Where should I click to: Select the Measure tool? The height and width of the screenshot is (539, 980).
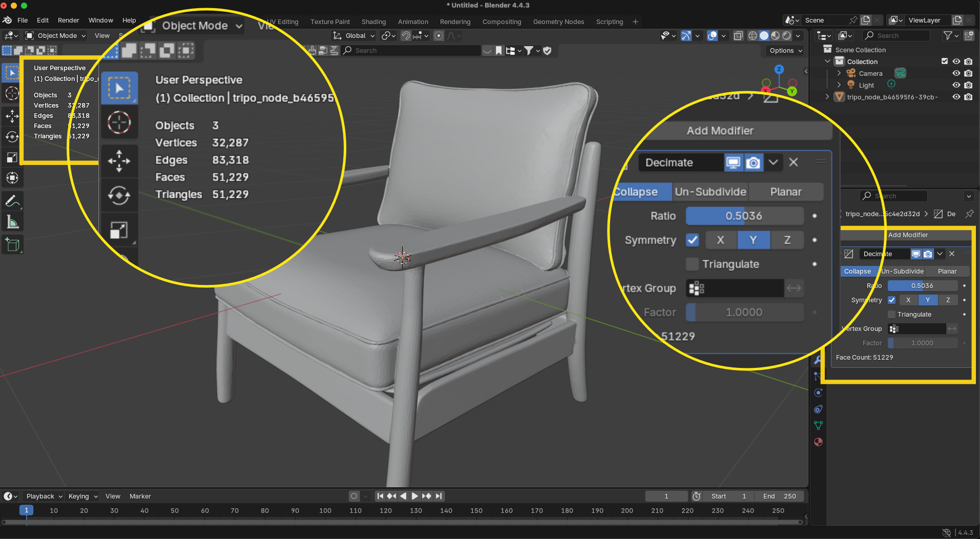tap(12, 222)
